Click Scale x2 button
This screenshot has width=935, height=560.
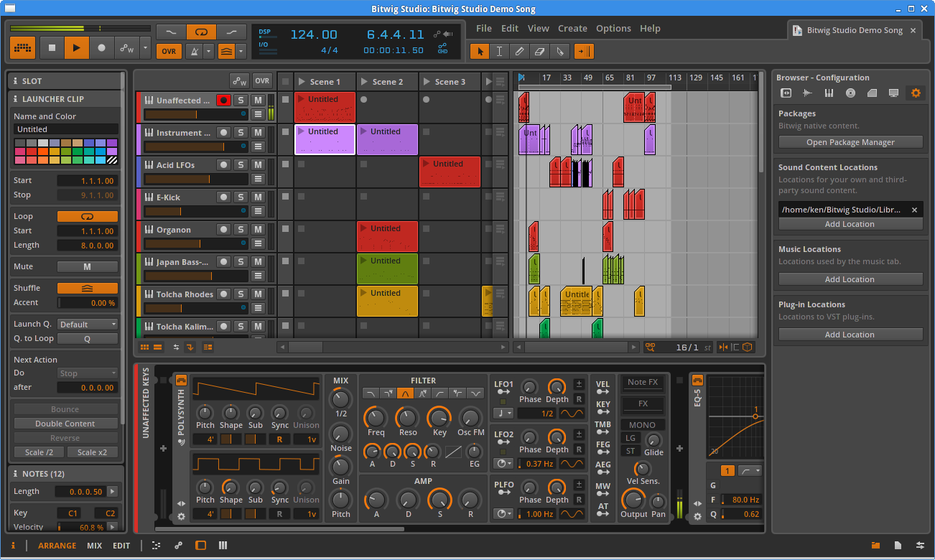pyautogui.click(x=93, y=452)
